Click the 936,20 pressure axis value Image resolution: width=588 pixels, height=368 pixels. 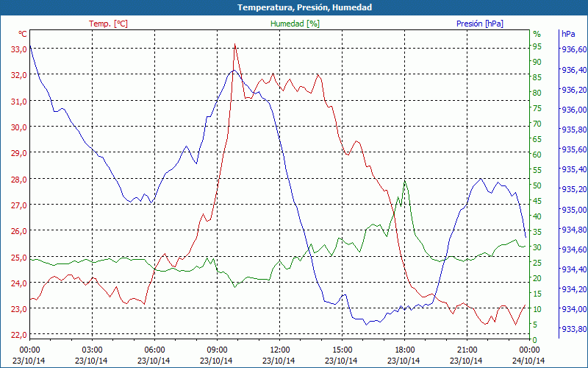click(x=573, y=90)
